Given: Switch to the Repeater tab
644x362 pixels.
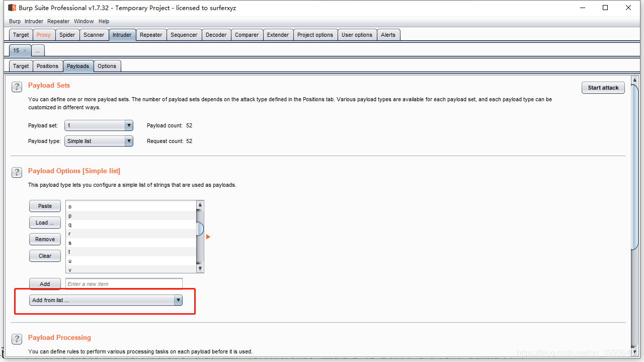Looking at the screenshot, I should 151,35.
